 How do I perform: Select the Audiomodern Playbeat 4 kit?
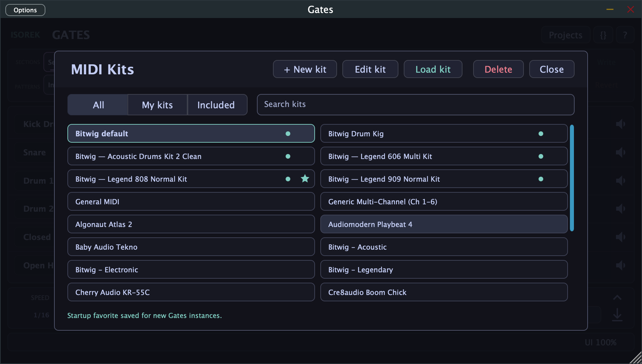click(444, 224)
